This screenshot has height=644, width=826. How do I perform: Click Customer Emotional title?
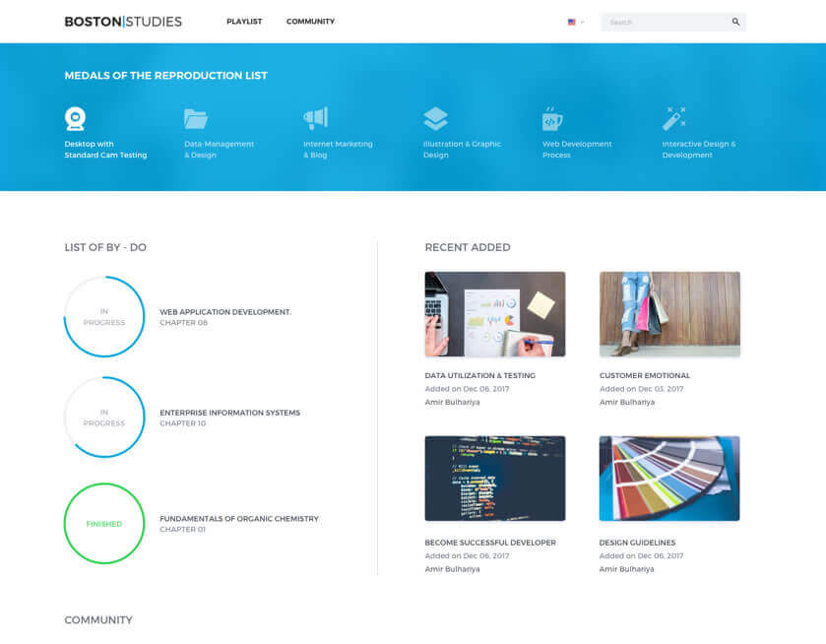click(645, 376)
